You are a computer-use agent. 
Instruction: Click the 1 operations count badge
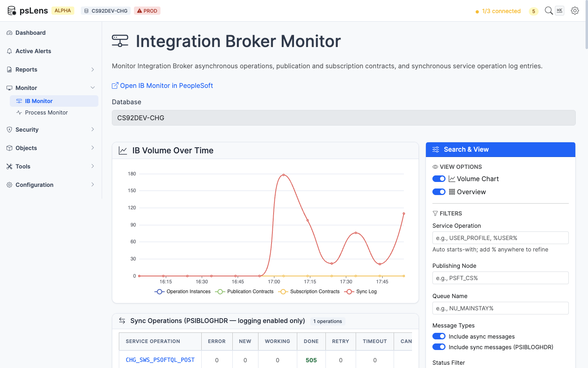pos(327,321)
